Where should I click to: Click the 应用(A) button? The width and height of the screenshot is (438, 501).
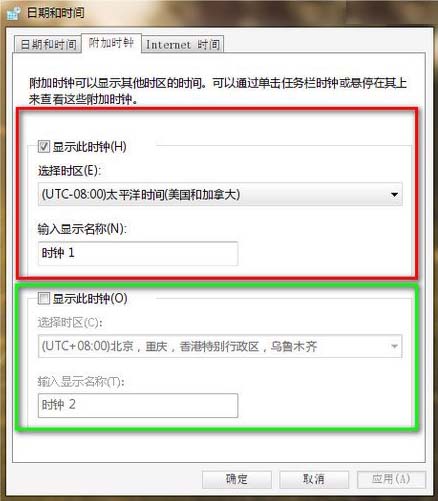pos(391,479)
